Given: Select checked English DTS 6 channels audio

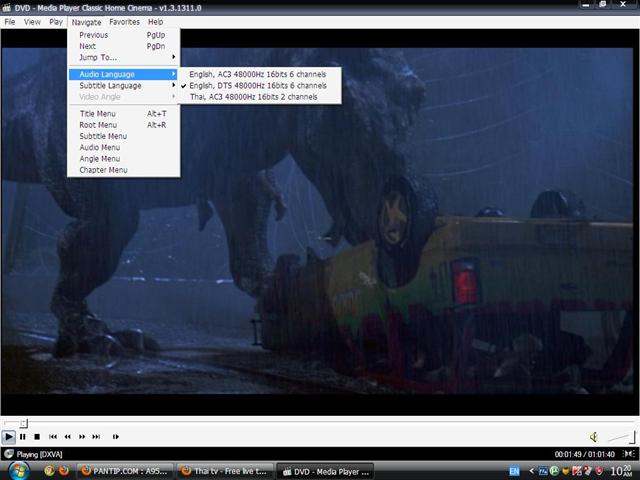Looking at the screenshot, I should click(260, 86).
